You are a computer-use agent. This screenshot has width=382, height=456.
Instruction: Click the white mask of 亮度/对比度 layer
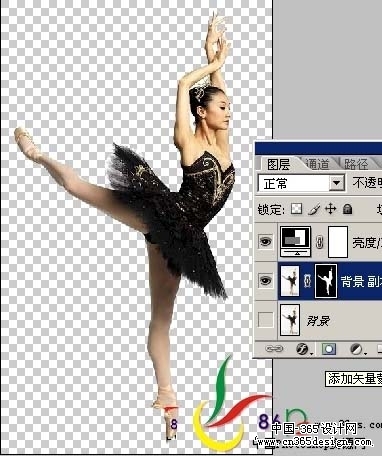(x=338, y=242)
